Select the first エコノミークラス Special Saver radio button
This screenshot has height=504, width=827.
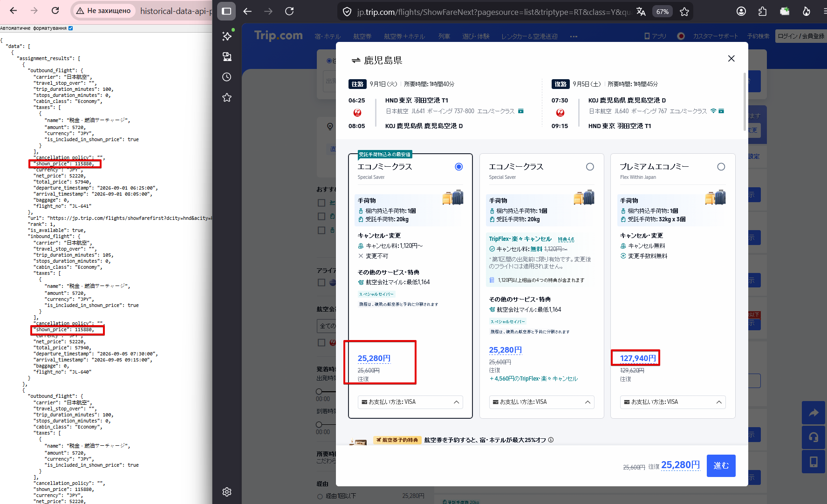pos(459,167)
